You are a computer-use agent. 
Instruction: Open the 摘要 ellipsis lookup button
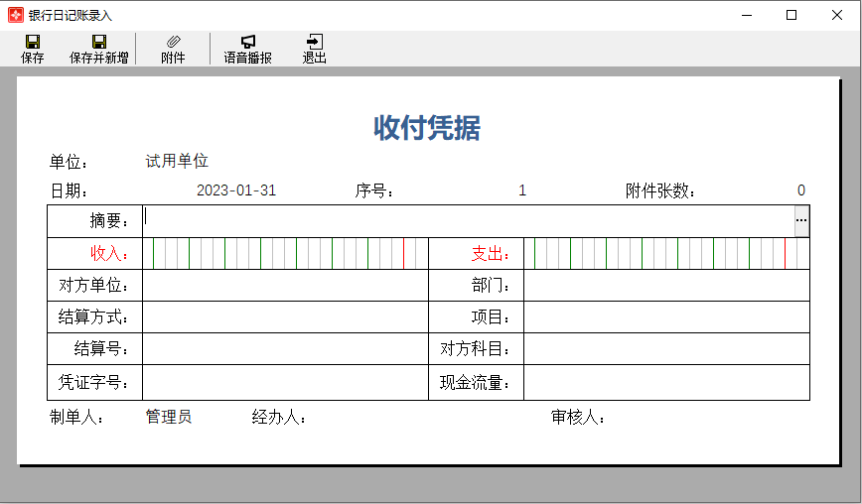point(801,220)
